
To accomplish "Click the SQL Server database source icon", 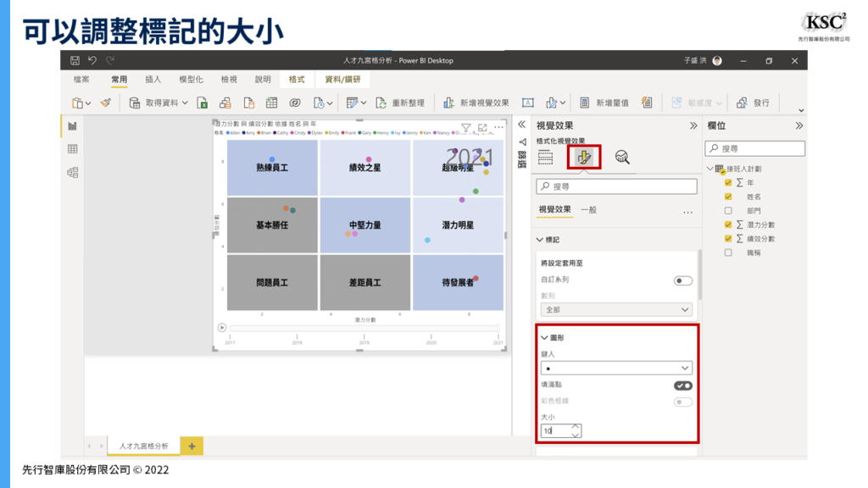I will tap(248, 103).
